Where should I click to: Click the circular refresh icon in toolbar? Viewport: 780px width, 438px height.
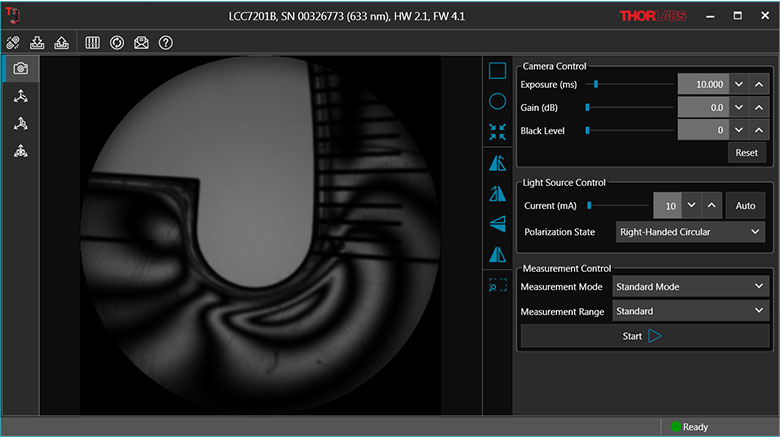pos(117,43)
